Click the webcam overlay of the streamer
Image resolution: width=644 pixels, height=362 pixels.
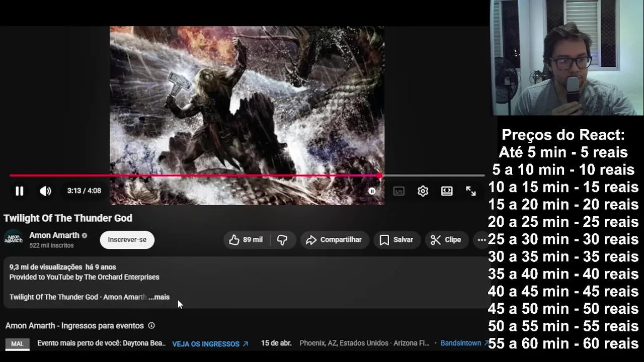click(567, 58)
